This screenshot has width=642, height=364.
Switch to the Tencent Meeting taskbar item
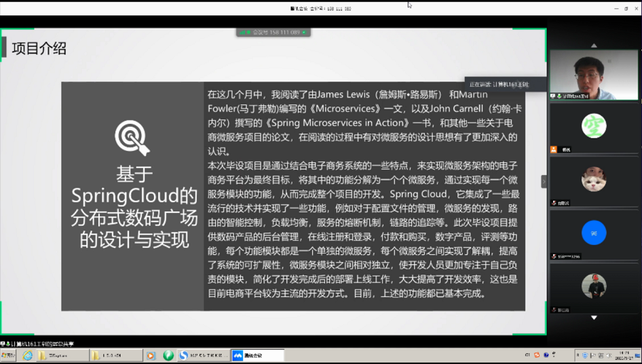point(257,355)
